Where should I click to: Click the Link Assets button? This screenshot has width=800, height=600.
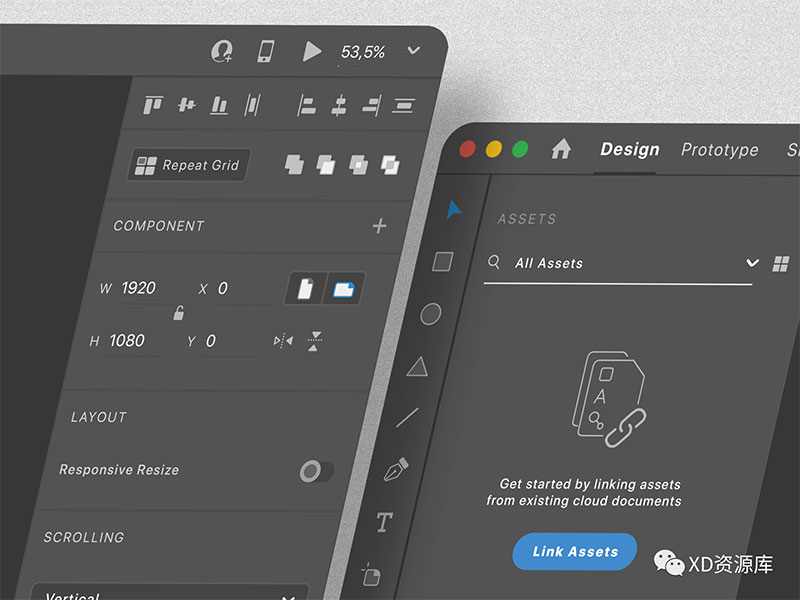coord(574,552)
